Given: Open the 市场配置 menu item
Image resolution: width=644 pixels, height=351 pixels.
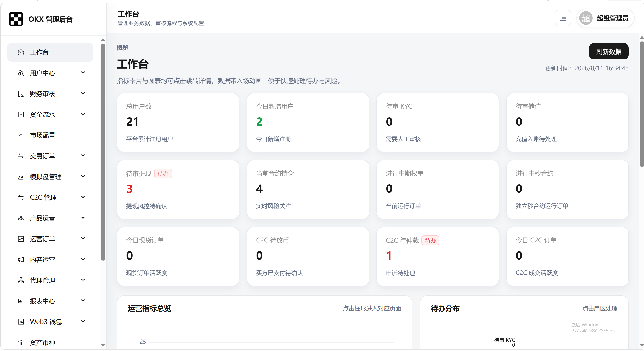Looking at the screenshot, I should (50, 135).
